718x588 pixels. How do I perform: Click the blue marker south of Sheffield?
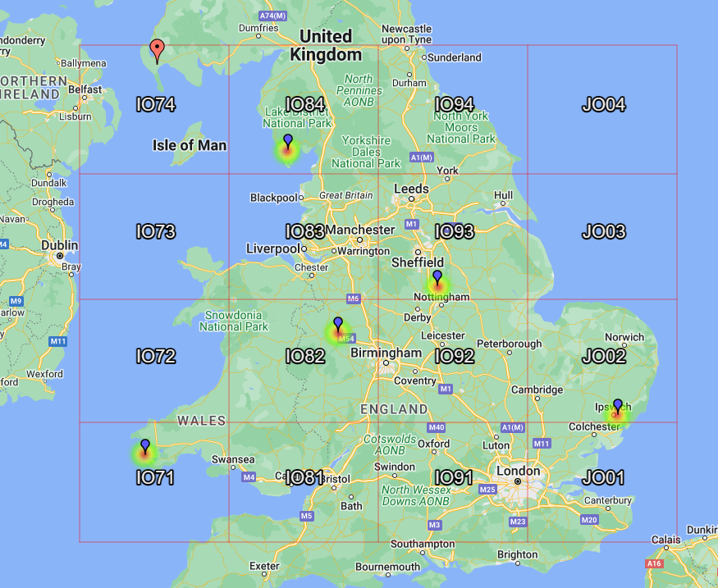(x=437, y=278)
